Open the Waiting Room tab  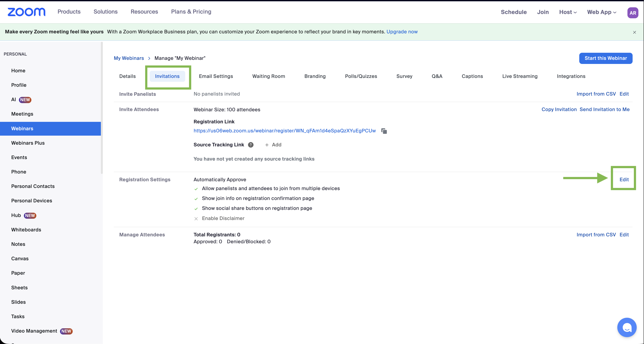[269, 76]
